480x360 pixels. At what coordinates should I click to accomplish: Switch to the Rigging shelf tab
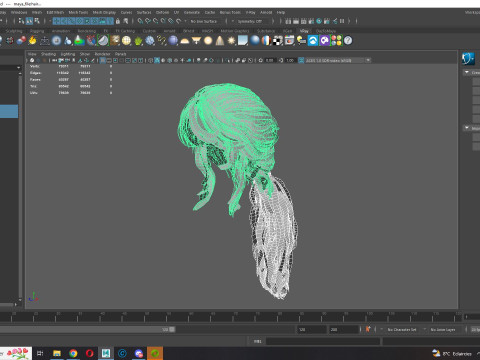[x=37, y=31]
